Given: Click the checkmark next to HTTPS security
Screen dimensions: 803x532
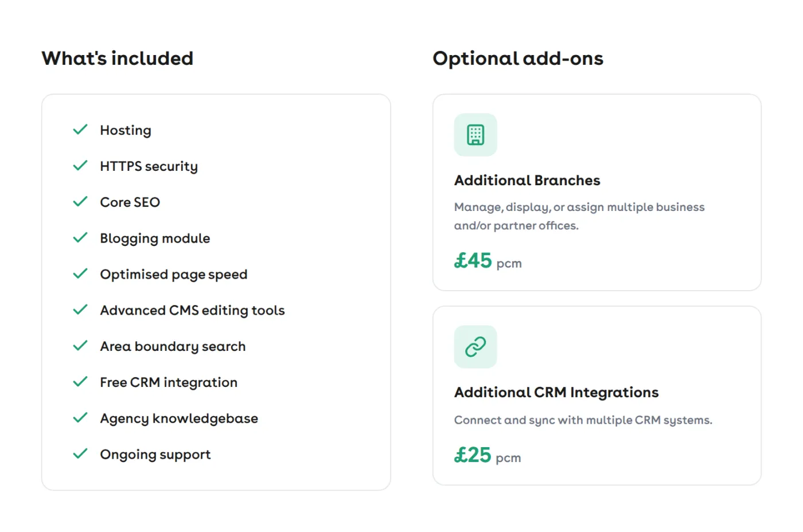Looking at the screenshot, I should (x=80, y=166).
